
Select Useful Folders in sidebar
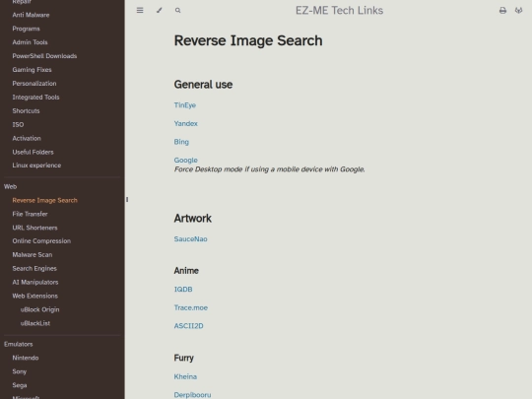click(x=33, y=152)
